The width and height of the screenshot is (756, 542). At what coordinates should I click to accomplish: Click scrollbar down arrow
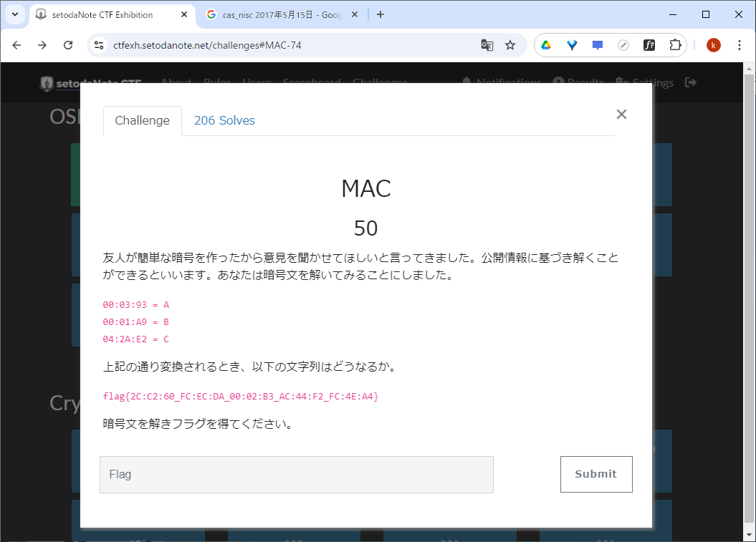tap(749, 535)
